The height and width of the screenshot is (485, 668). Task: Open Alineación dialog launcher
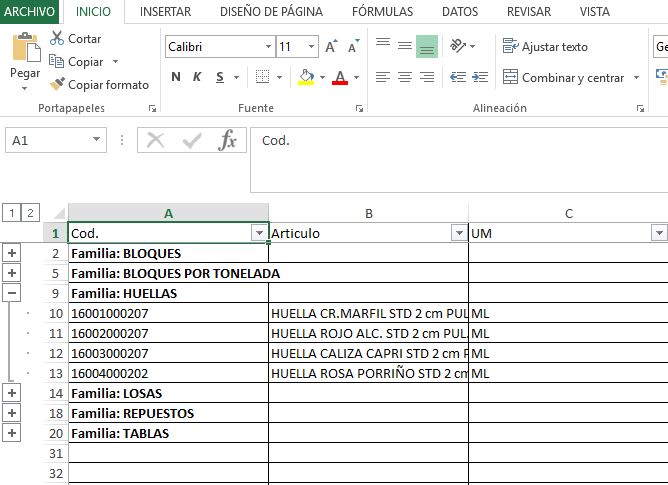(640, 109)
